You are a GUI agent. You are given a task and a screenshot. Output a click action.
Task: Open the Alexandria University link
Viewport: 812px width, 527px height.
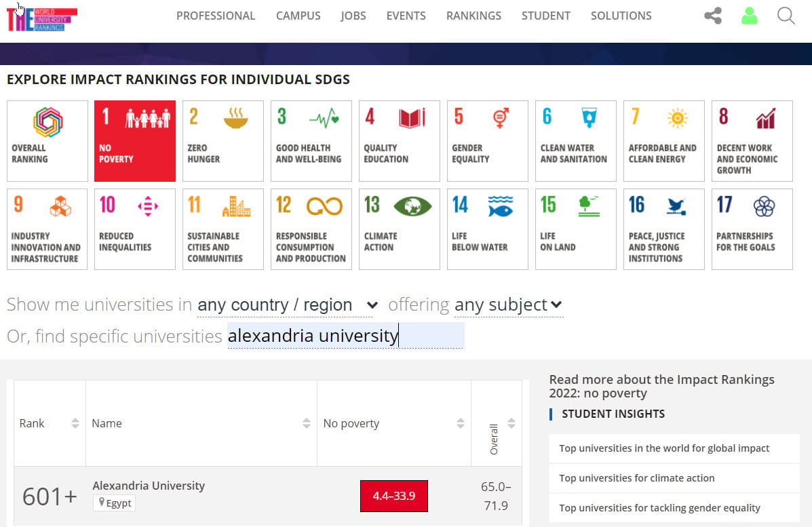click(x=149, y=486)
